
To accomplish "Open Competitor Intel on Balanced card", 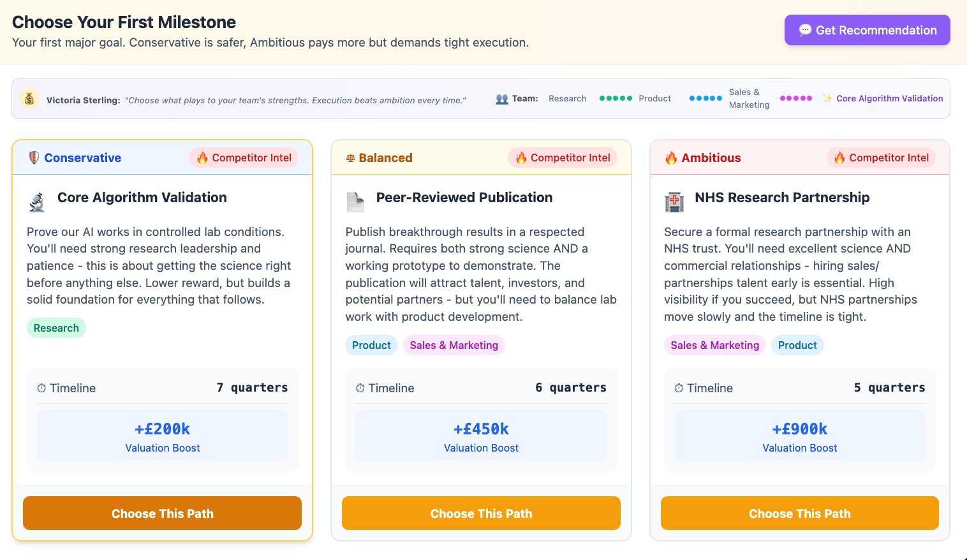I will tap(563, 158).
